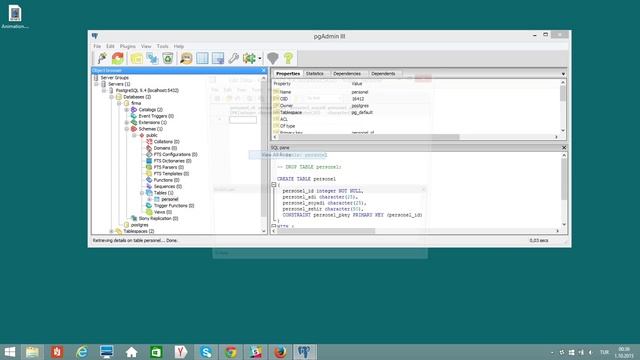This screenshot has height=360, width=640.
Task: Collapse the Servers (1) node
Action: pyautogui.click(x=97, y=84)
